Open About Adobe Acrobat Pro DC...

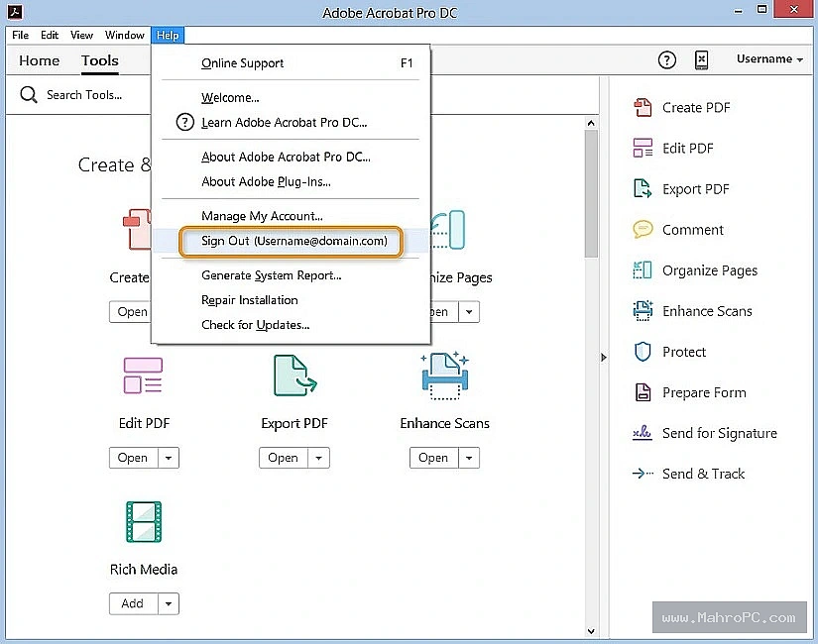291,157
